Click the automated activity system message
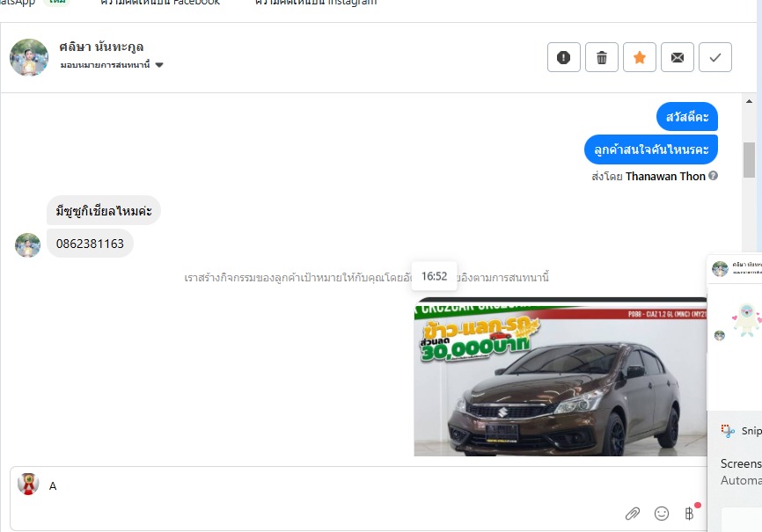 point(366,277)
